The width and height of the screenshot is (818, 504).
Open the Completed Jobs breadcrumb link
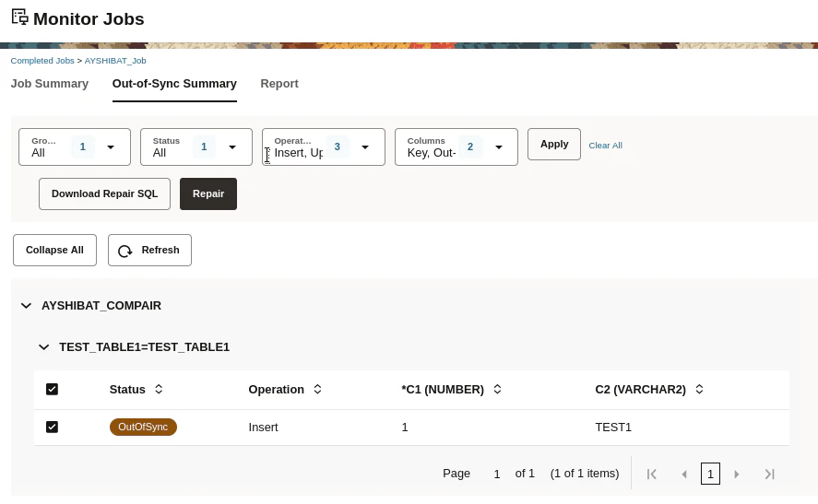[42, 61]
